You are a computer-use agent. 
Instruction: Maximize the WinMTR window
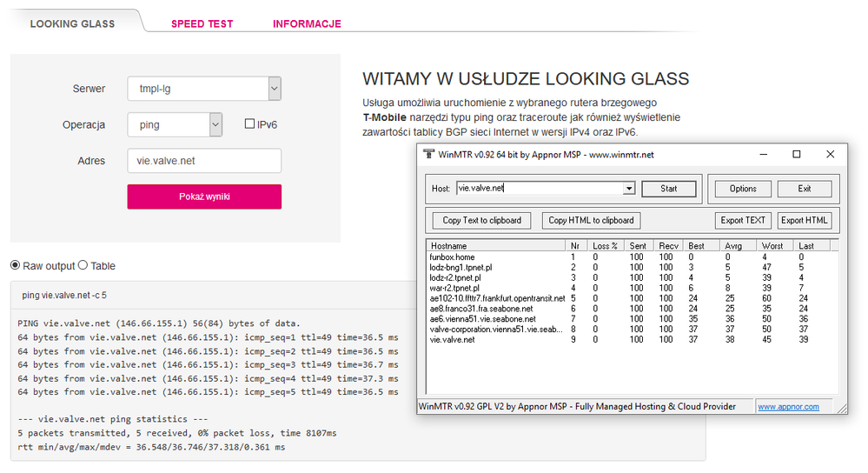coord(797,154)
